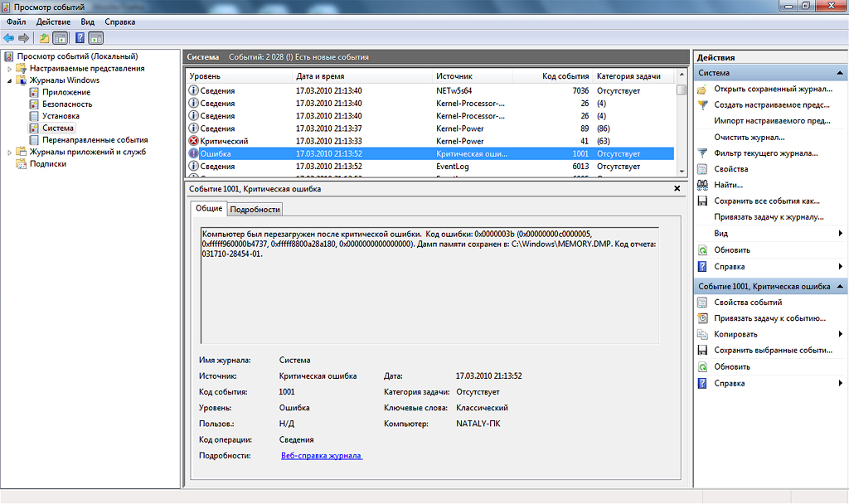Click the open saved log folder icon
849x504 pixels.
click(x=702, y=90)
